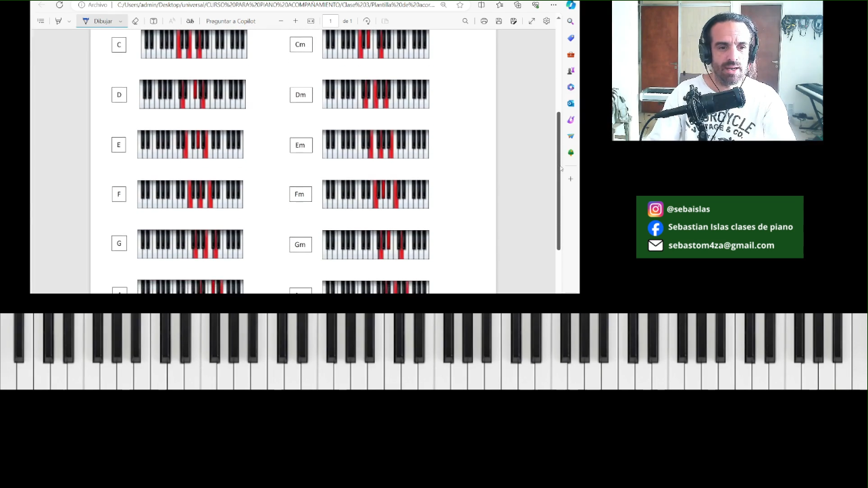Toggle the Dibujar drawing mode
Screen dimensions: 868x488
(x=97, y=21)
